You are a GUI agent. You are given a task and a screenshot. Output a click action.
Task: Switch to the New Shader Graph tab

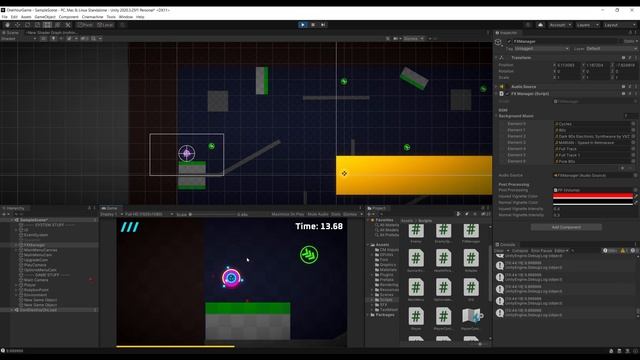click(x=50, y=33)
